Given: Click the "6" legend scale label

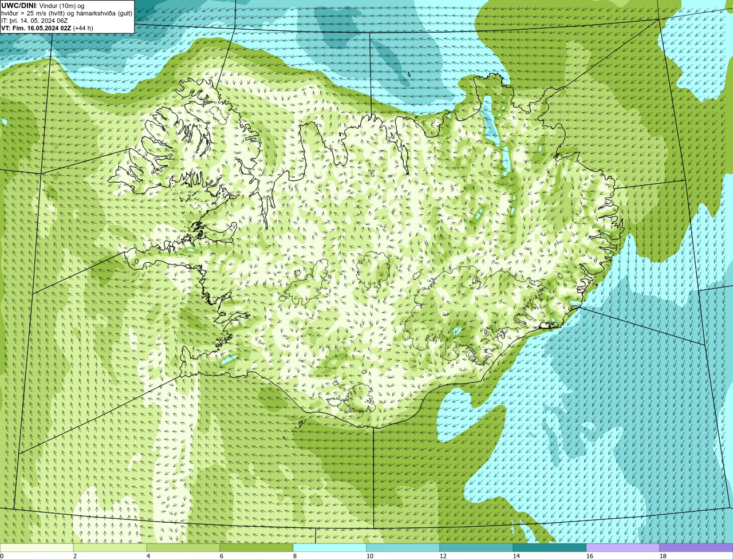Looking at the screenshot, I should (x=222, y=556).
